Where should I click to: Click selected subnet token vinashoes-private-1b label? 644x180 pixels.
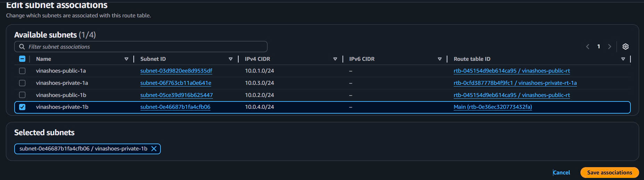tap(83, 149)
